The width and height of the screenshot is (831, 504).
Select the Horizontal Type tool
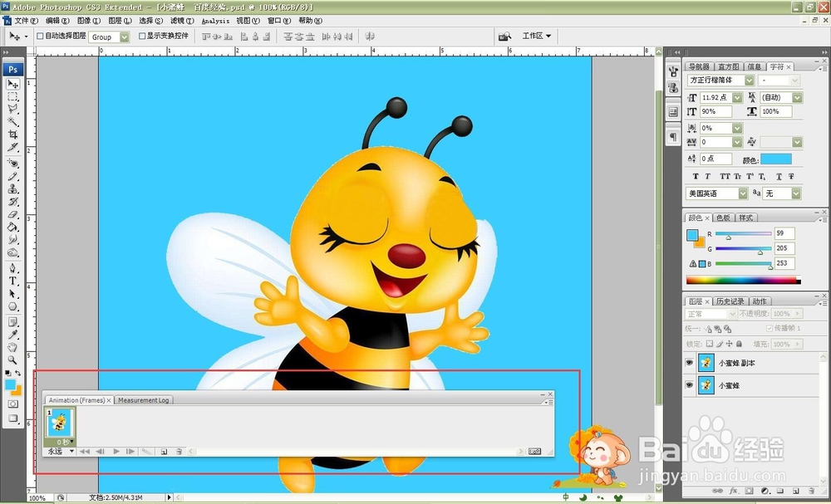click(12, 281)
